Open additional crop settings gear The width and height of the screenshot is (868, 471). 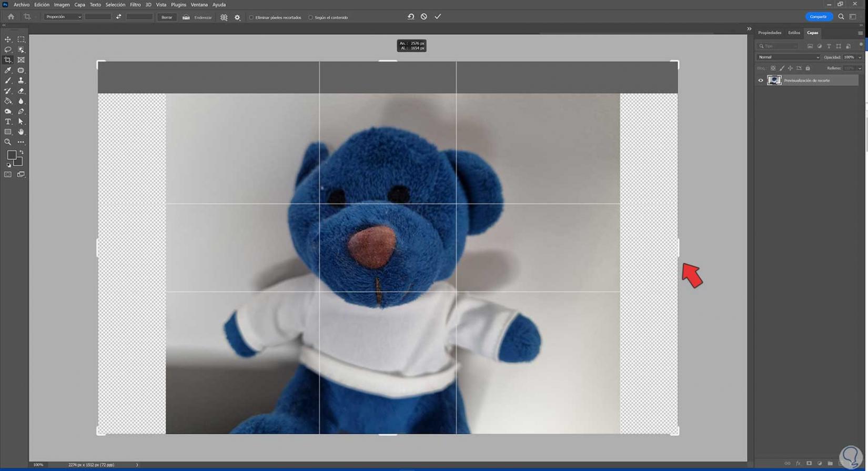pyautogui.click(x=237, y=17)
